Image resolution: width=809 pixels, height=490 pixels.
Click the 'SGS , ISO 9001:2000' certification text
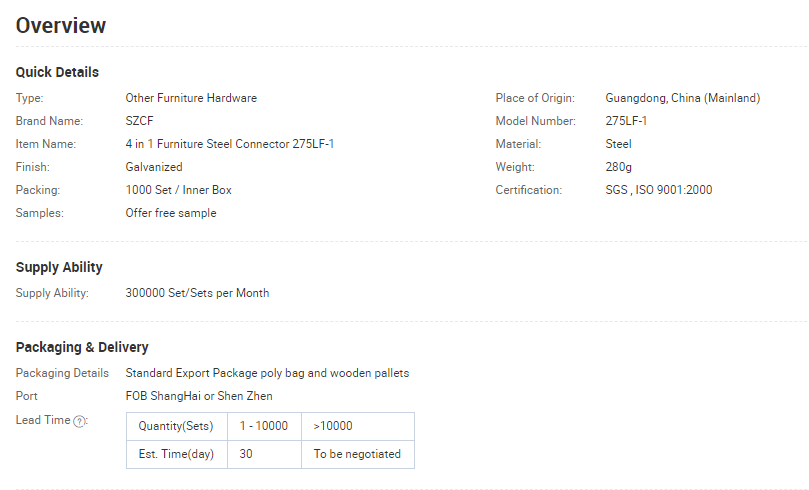659,190
